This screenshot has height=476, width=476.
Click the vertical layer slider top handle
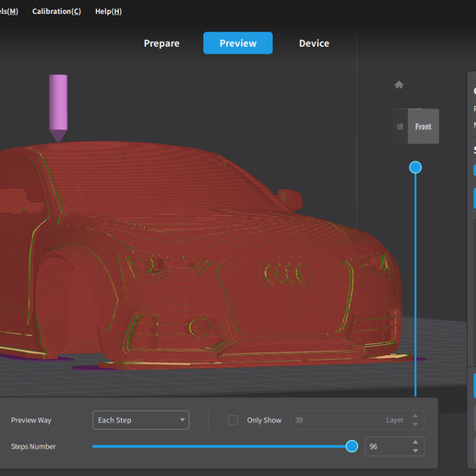(415, 167)
